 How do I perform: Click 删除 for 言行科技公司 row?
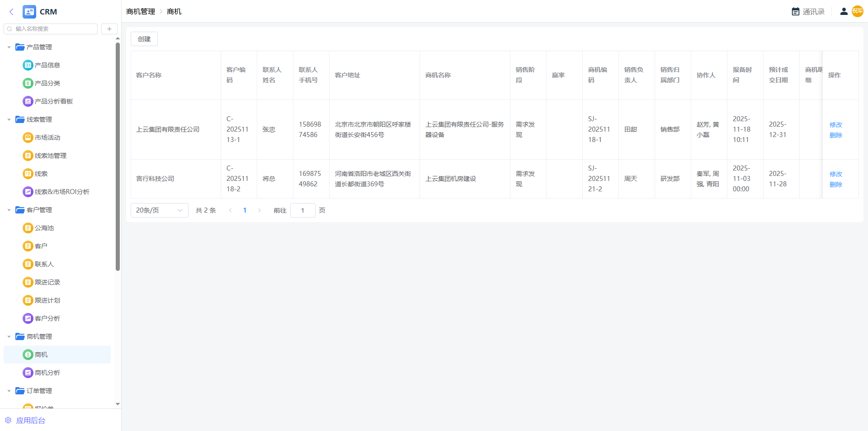[835, 185]
